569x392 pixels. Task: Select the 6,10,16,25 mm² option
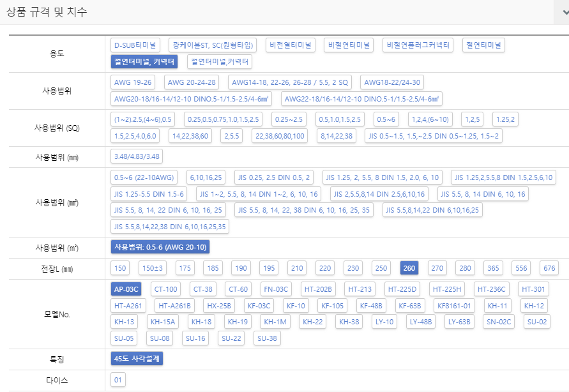click(206, 177)
